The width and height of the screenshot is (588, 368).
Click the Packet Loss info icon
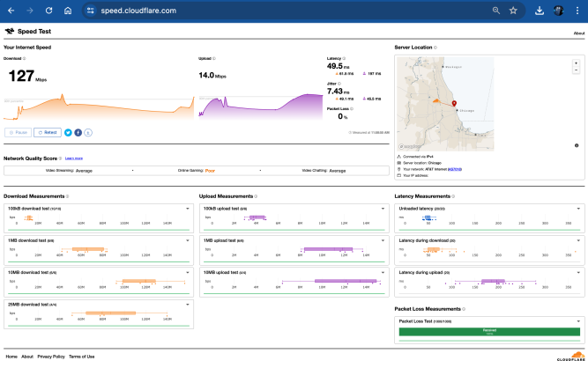click(352, 108)
